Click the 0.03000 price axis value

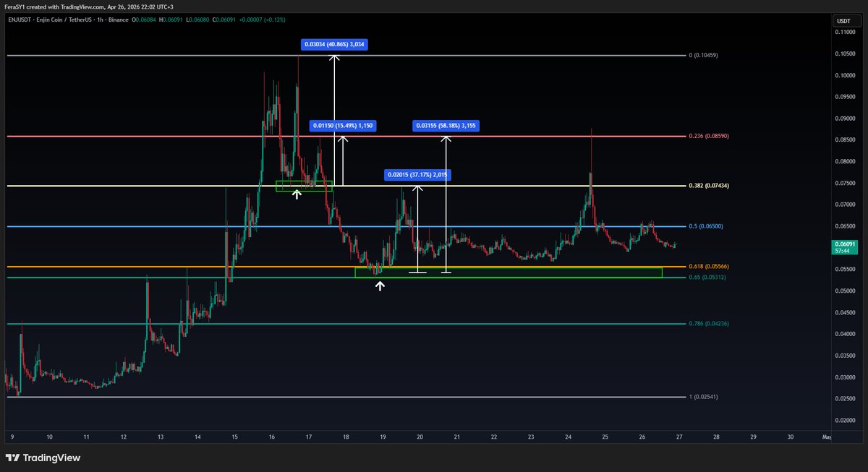[x=846, y=377]
